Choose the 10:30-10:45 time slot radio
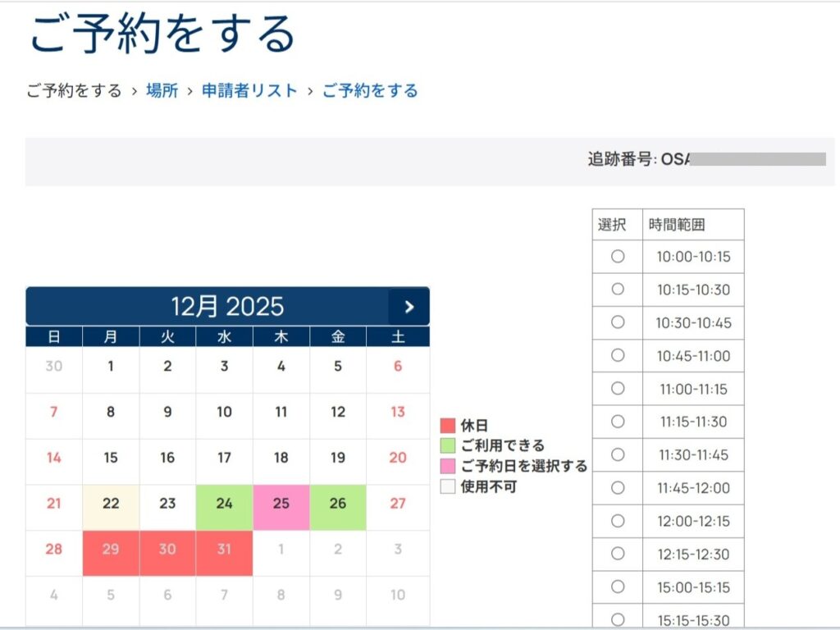Viewport: 840px width, 630px height. pos(618,322)
